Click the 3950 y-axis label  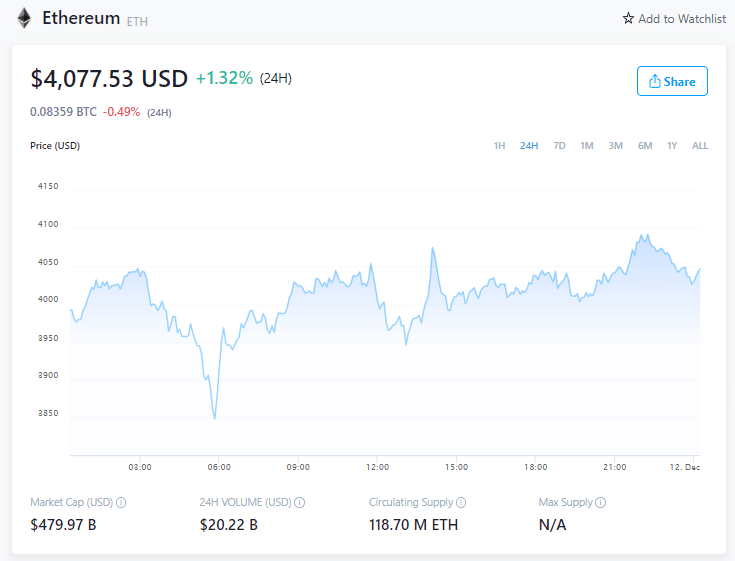(48, 338)
